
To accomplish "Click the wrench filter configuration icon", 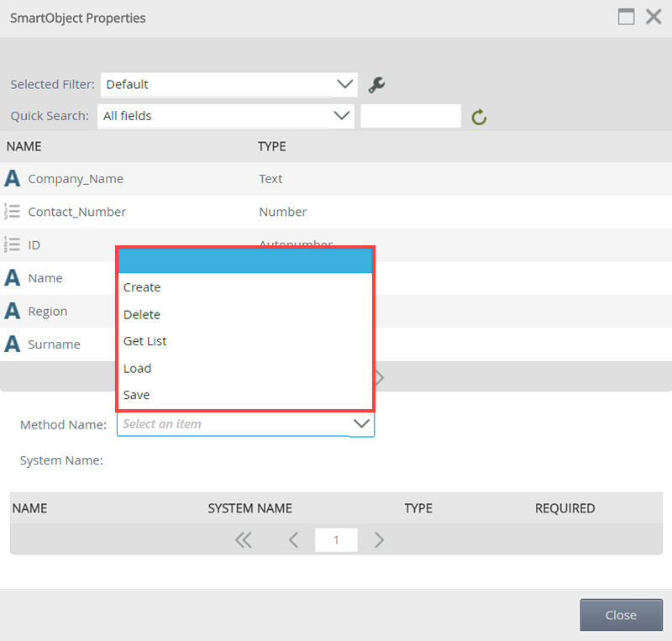I will (x=376, y=85).
